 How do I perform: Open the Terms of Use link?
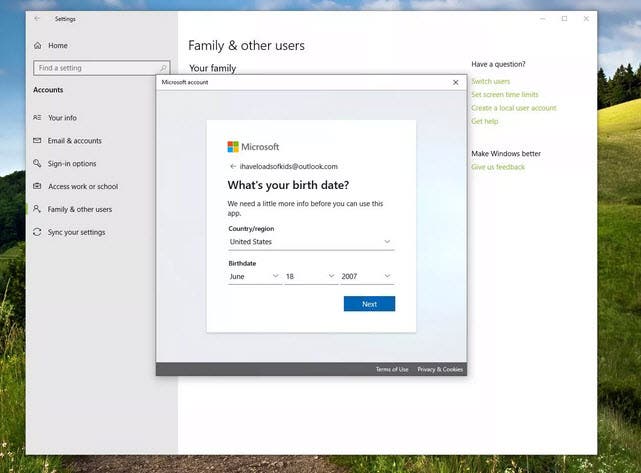(x=392, y=369)
